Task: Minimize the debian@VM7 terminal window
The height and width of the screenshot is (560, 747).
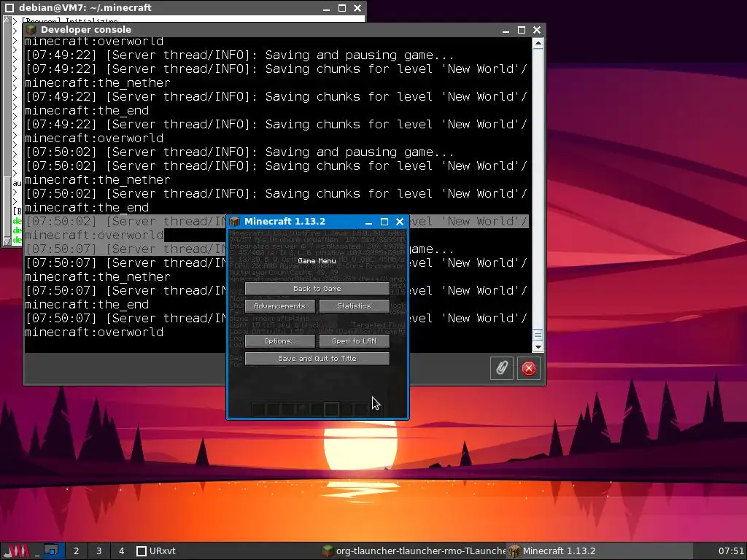Action: [x=326, y=8]
